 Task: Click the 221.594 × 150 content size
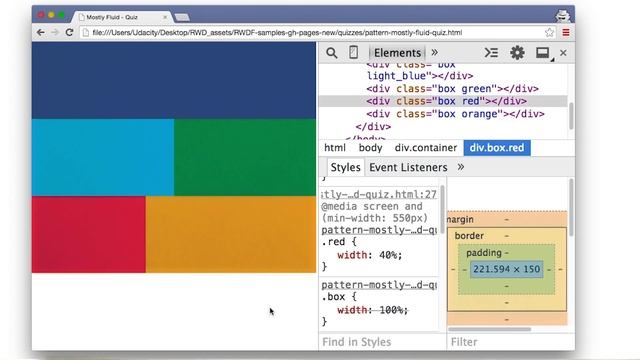tap(507, 269)
